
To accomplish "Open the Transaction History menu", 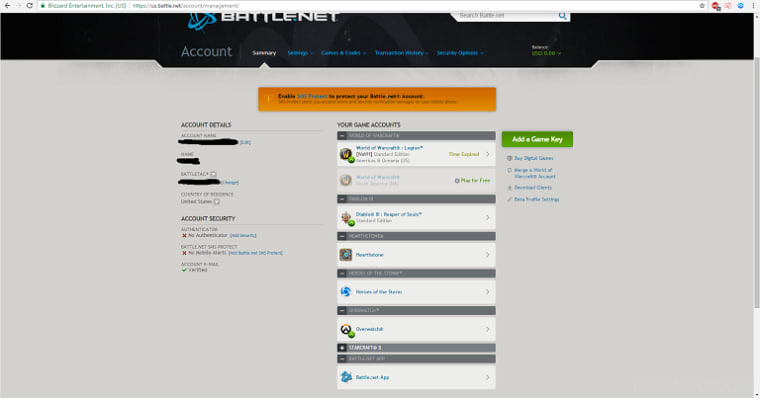I will pyautogui.click(x=401, y=53).
